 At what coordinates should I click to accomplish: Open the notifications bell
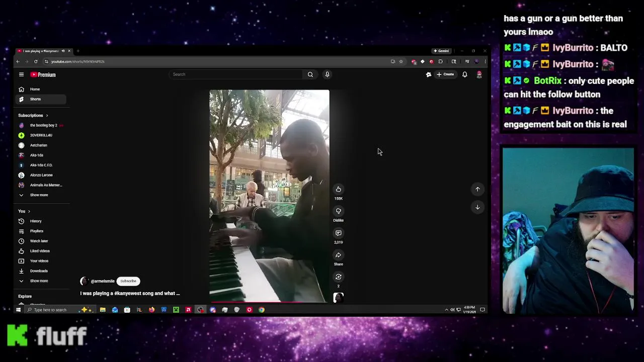tap(464, 74)
